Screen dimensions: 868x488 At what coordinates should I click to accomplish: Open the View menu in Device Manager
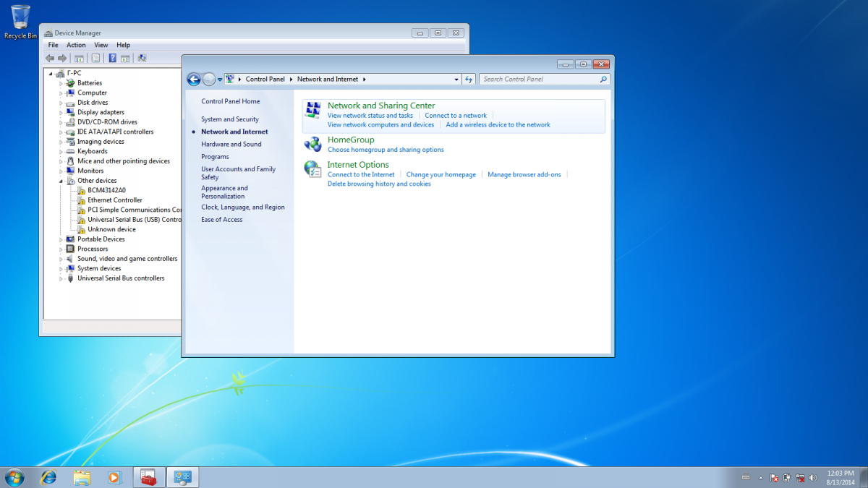[x=101, y=45]
